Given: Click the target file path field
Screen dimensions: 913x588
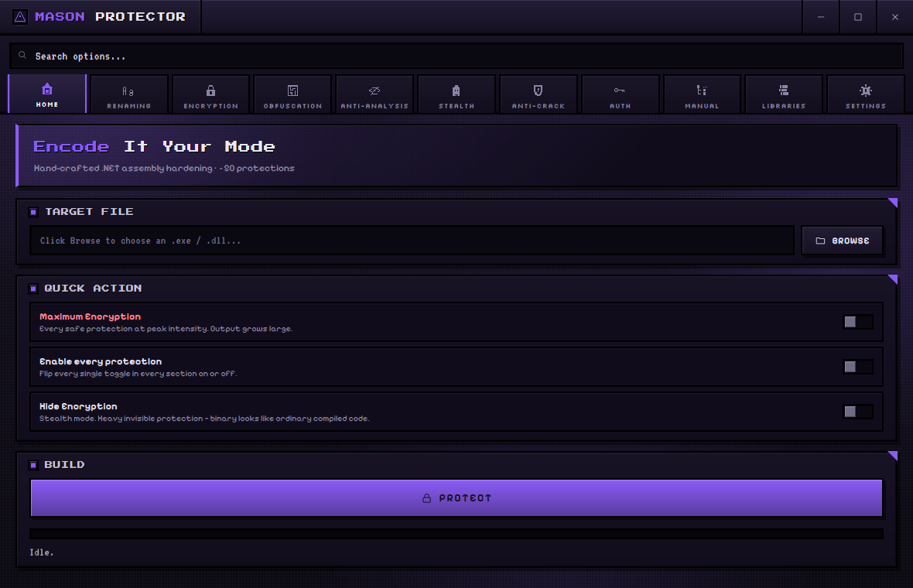Looking at the screenshot, I should 412,241.
